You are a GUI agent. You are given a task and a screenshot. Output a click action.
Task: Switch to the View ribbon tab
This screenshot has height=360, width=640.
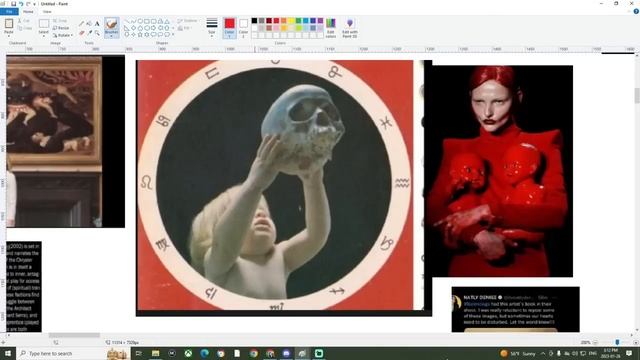[x=47, y=12]
